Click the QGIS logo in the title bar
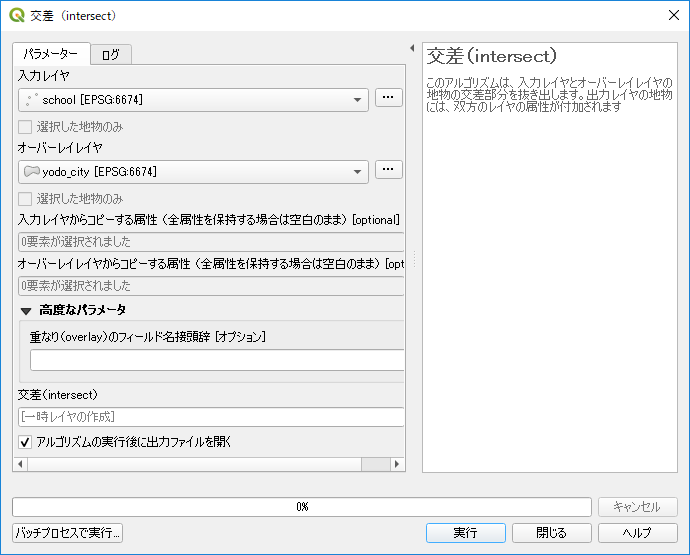Screen dimensions: 690x555 pos(17,15)
